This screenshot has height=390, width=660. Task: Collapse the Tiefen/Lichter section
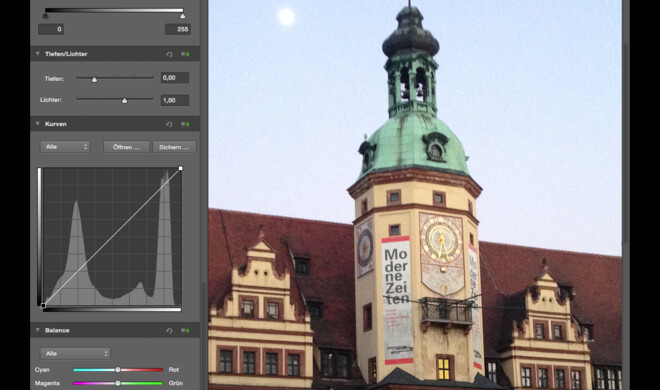37,54
